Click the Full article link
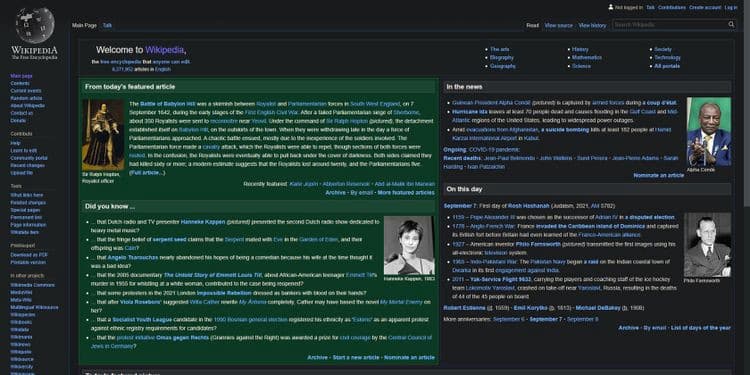The width and height of the screenshot is (750, 375). click(x=147, y=173)
